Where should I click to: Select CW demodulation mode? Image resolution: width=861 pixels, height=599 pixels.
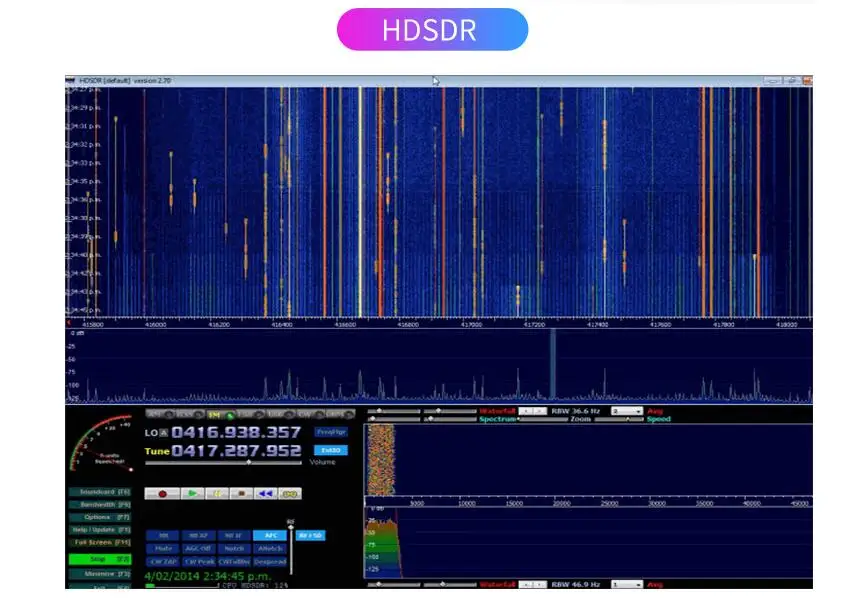310,414
